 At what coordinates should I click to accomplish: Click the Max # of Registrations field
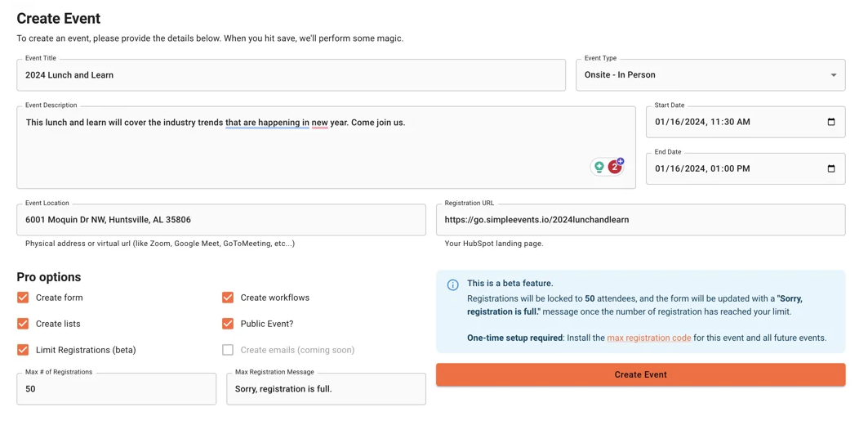(x=116, y=389)
